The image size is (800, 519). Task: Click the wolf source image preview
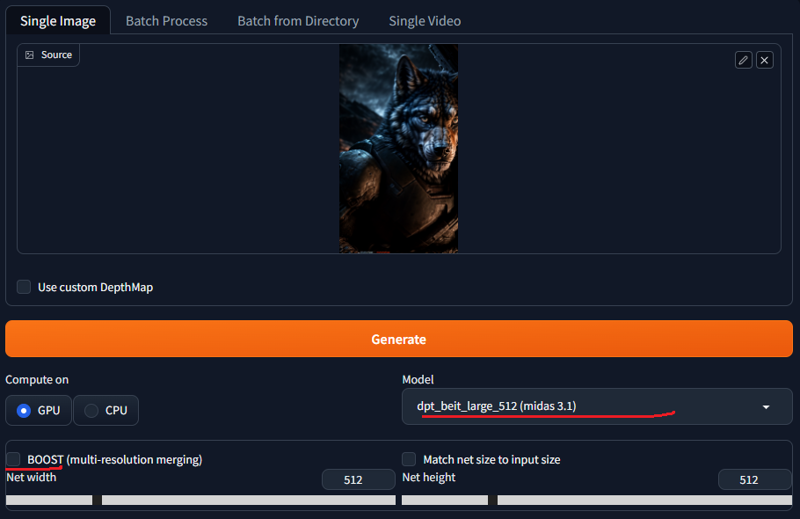(398, 149)
